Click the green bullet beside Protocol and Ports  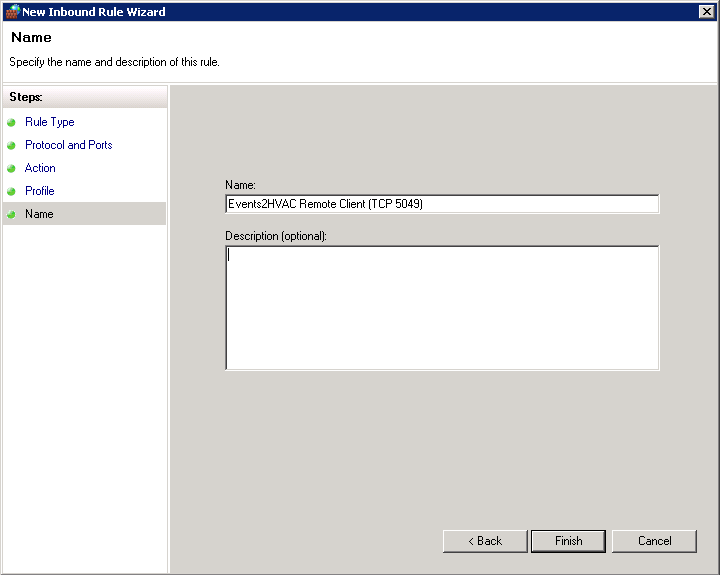point(11,145)
